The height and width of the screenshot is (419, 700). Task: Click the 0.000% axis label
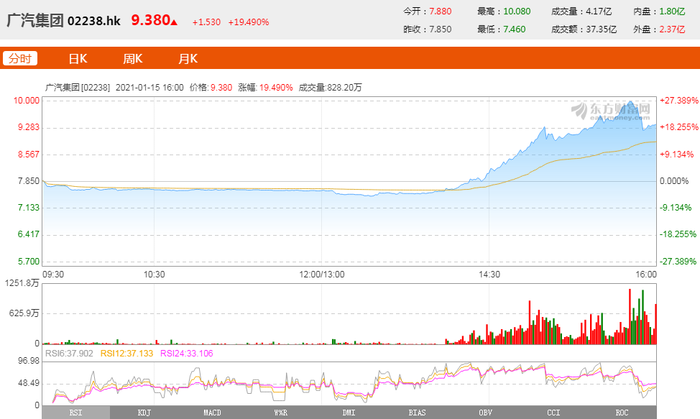click(674, 181)
